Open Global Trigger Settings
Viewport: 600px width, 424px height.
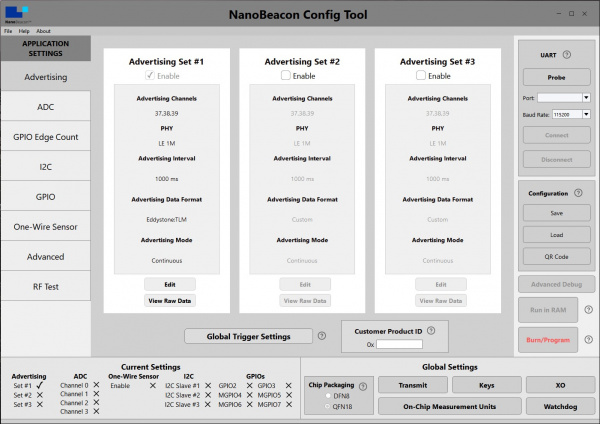pos(248,336)
